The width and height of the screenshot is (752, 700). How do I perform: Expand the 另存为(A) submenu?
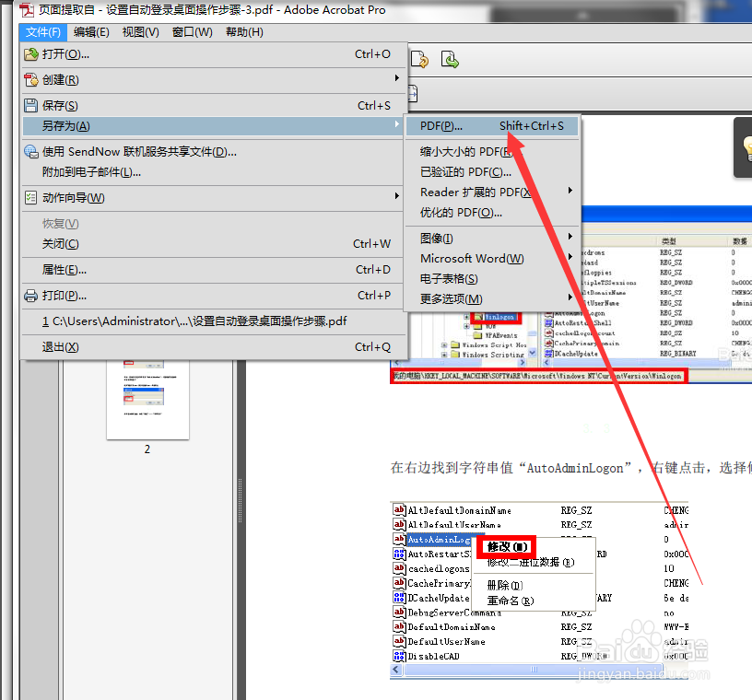[x=214, y=126]
